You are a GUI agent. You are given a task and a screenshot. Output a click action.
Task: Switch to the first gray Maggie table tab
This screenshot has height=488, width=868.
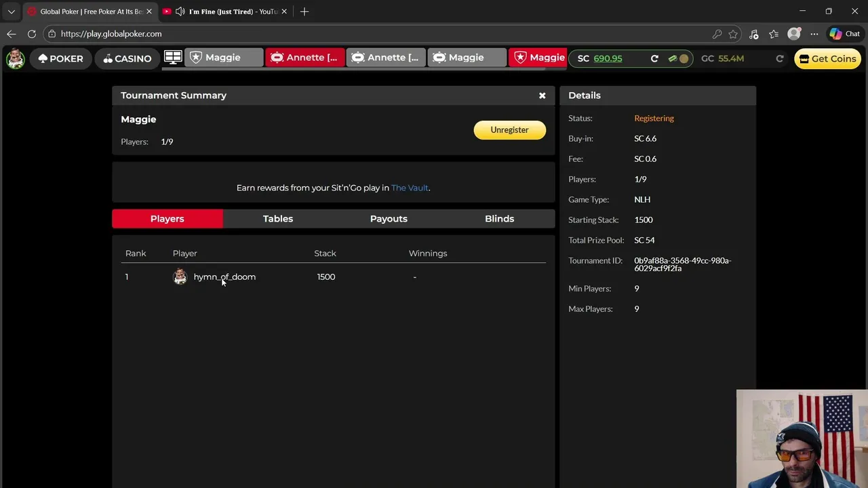[x=223, y=58]
